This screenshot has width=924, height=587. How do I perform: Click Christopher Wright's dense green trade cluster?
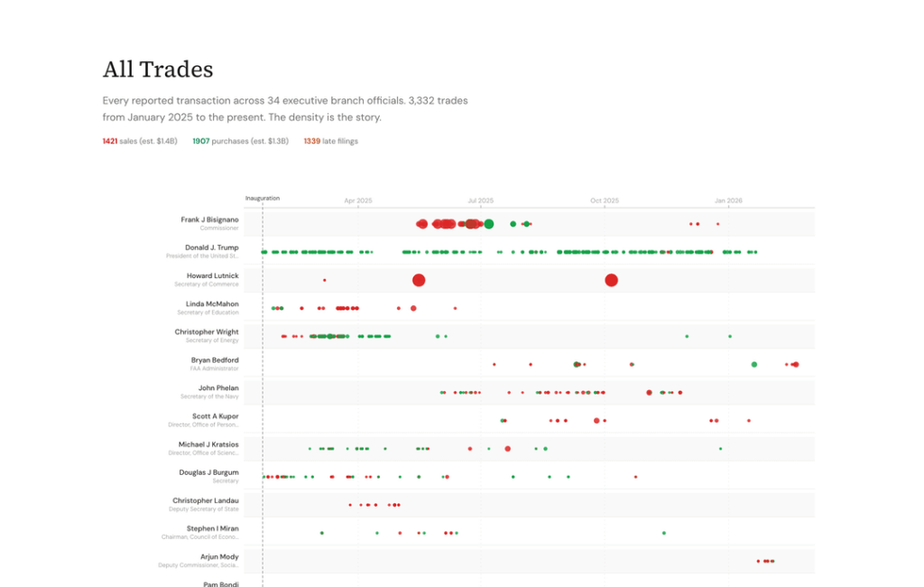(329, 335)
